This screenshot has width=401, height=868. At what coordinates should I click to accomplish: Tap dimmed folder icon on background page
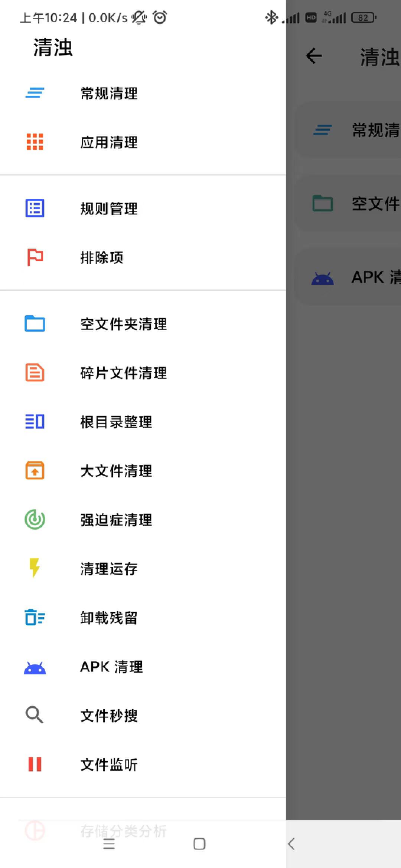click(x=322, y=203)
